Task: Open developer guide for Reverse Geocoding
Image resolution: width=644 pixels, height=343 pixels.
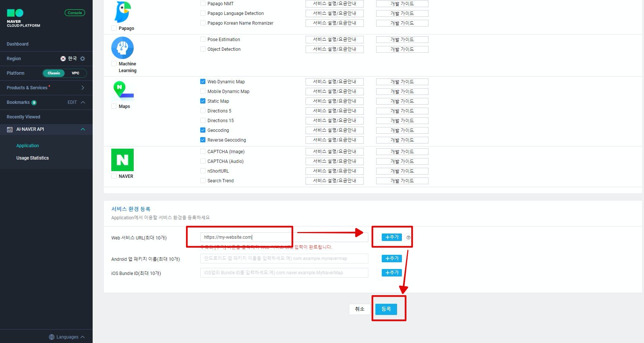Action: click(402, 140)
